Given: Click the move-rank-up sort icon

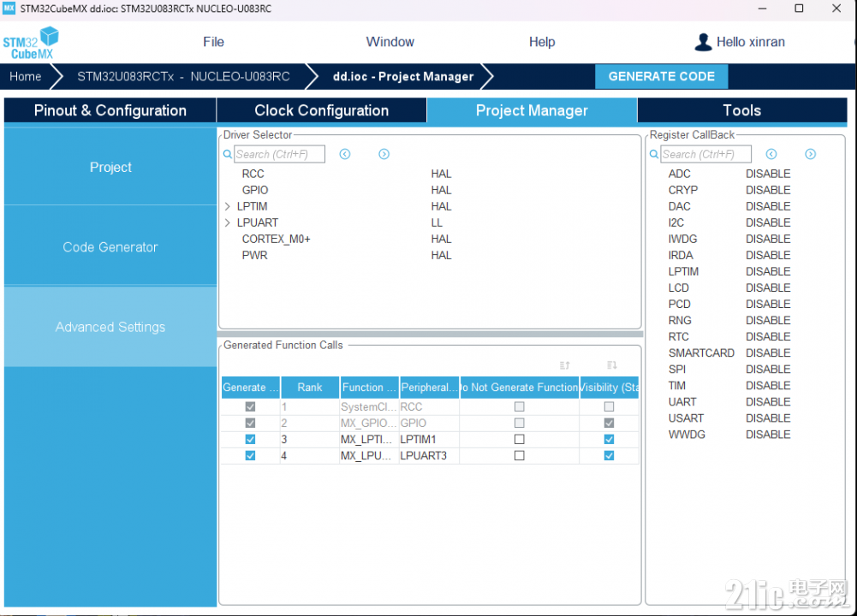Looking at the screenshot, I should [564, 364].
